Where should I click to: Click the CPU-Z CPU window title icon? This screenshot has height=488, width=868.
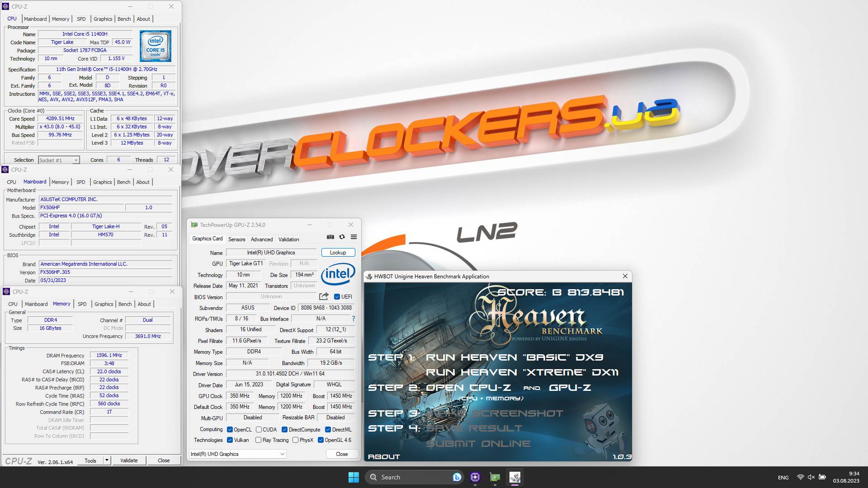click(x=5, y=6)
